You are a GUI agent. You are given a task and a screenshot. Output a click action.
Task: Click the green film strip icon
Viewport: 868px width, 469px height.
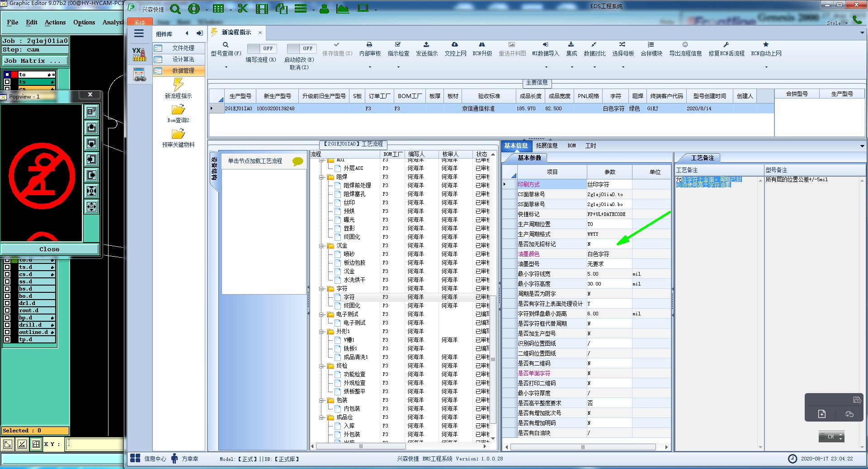262,9
